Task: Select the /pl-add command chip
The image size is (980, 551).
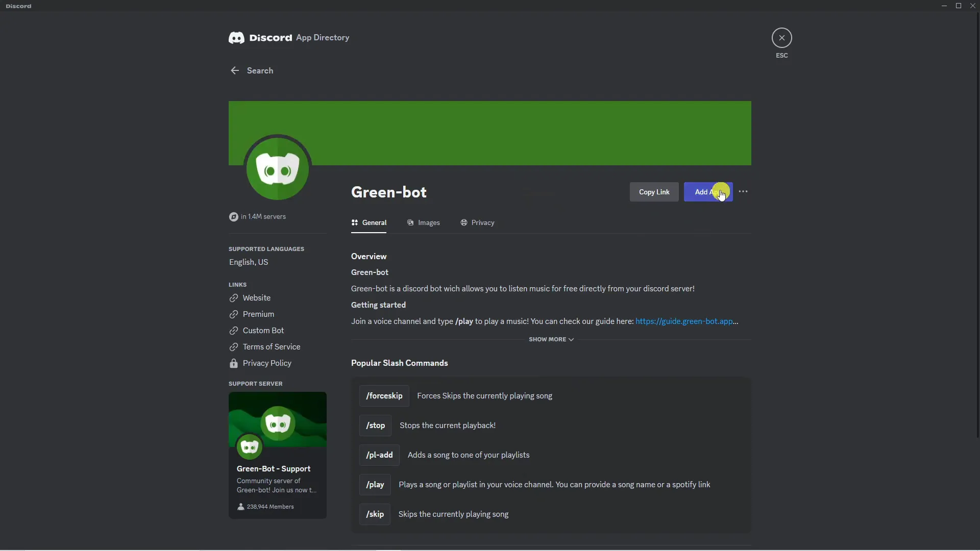Action: (x=379, y=455)
